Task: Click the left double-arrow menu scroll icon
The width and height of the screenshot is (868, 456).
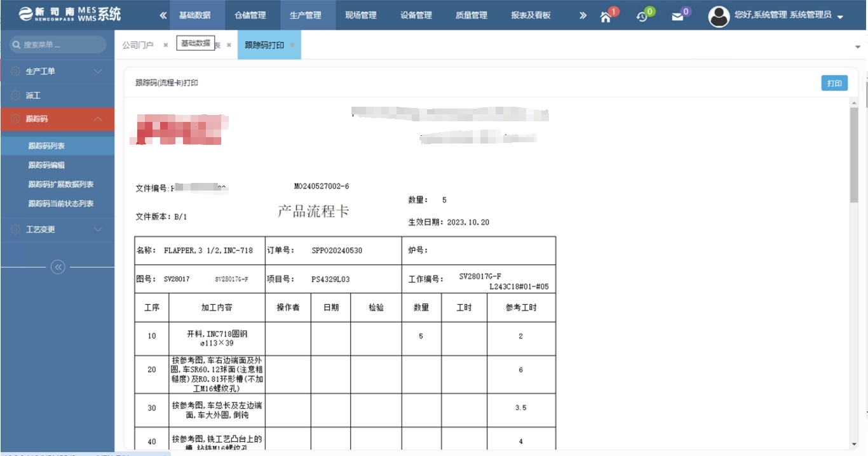Action: click(163, 15)
